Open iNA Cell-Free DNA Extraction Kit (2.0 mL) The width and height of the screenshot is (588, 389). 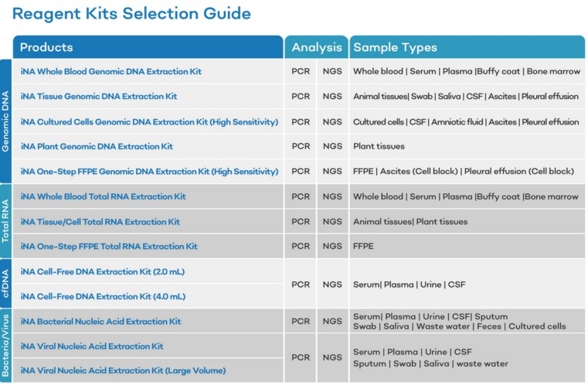click(102, 271)
